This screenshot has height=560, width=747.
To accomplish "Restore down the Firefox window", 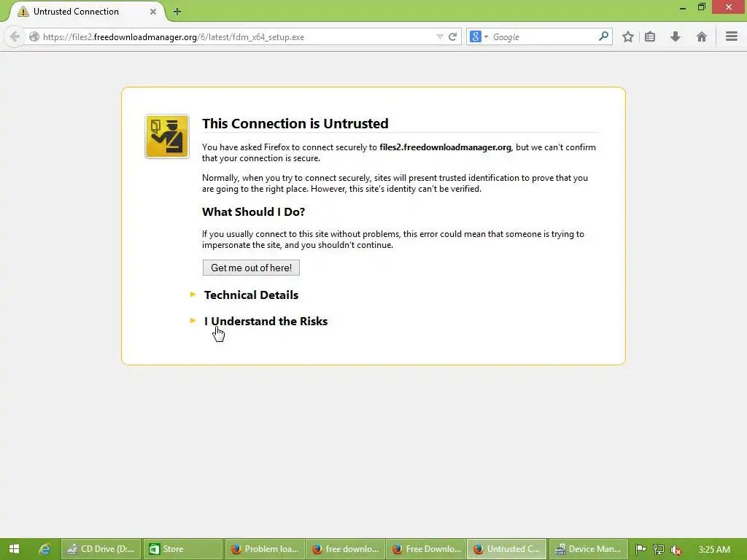I will tap(701, 7).
